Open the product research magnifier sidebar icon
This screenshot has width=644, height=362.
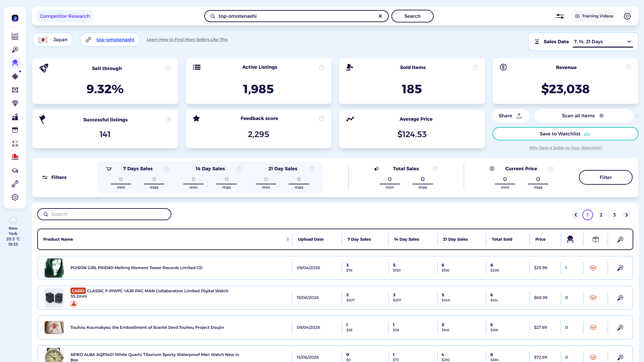click(15, 50)
